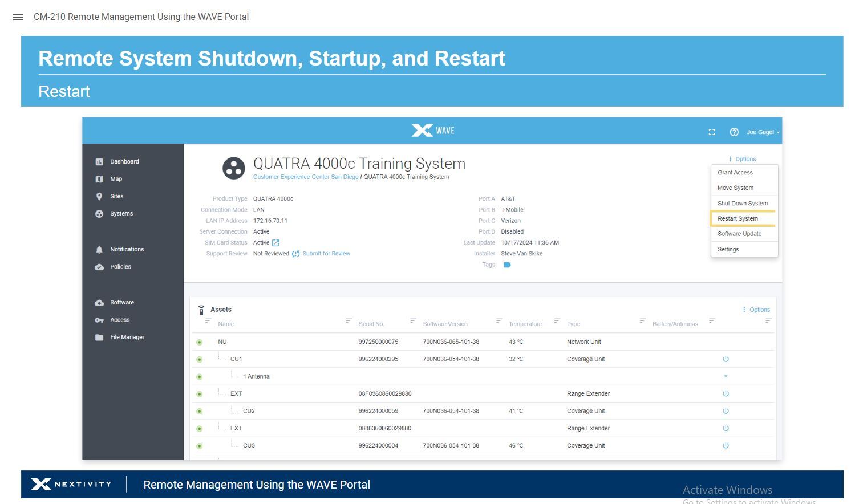Click power icon on EXT 08F0360860029880 row
The height and width of the screenshot is (504, 855).
(726, 394)
